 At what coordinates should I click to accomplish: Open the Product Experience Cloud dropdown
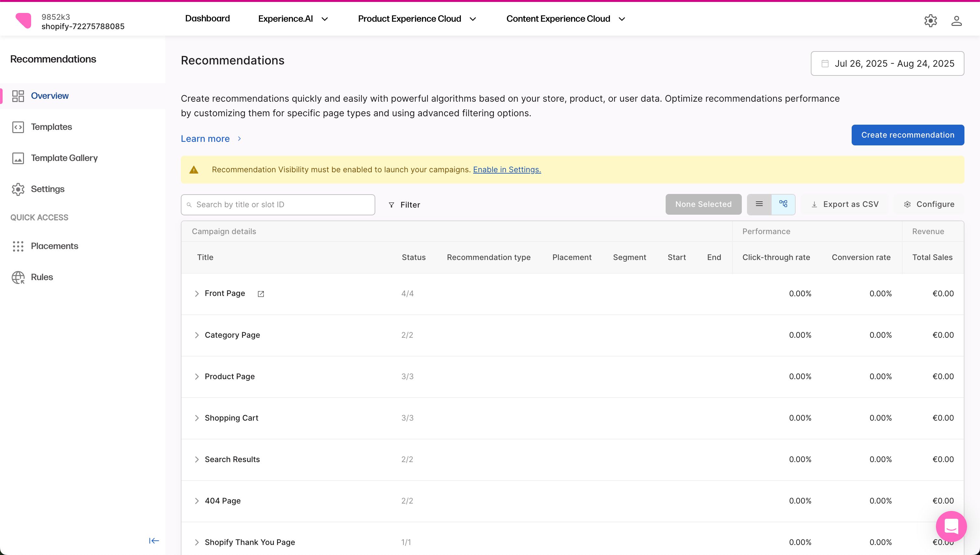coord(416,19)
